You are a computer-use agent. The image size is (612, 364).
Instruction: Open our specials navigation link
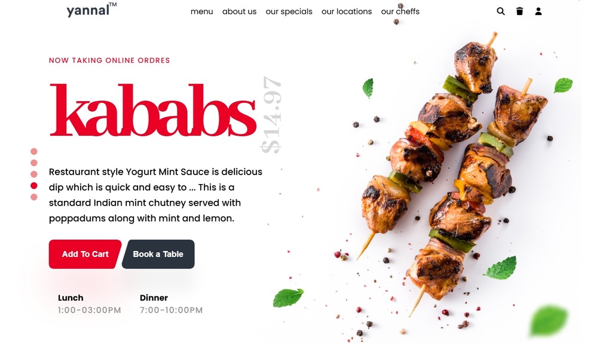[289, 12]
